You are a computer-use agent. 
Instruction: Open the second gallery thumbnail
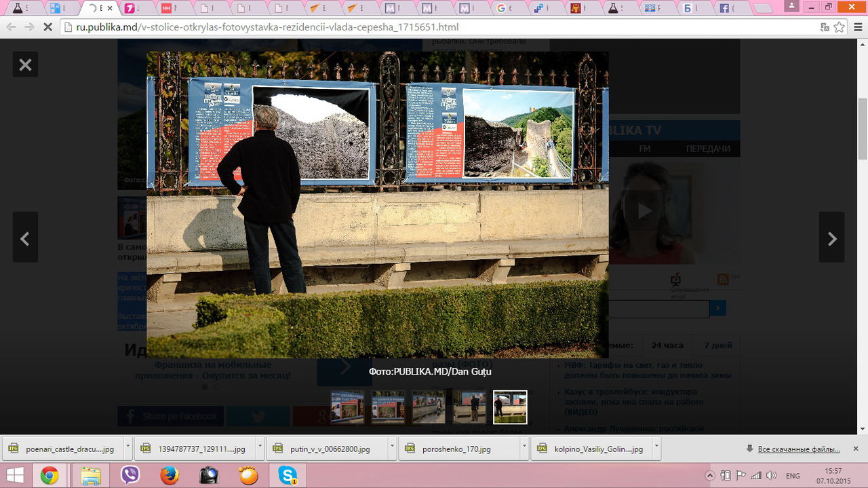[388, 407]
